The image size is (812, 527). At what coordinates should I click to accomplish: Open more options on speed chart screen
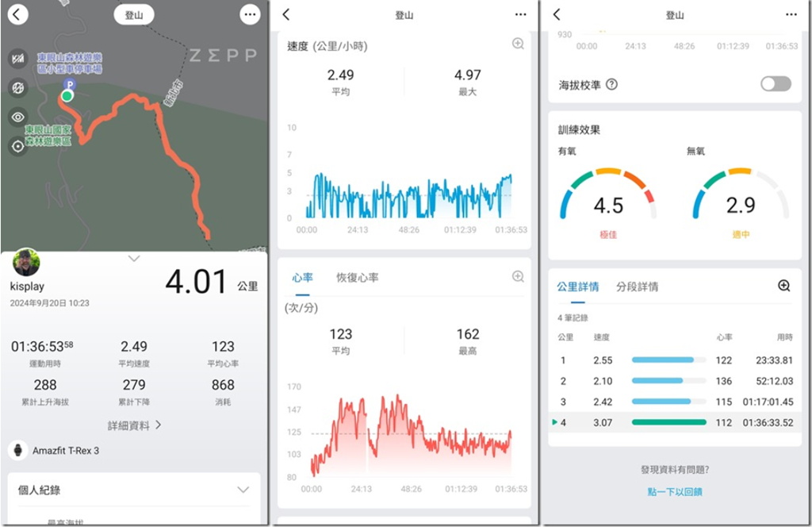521,14
